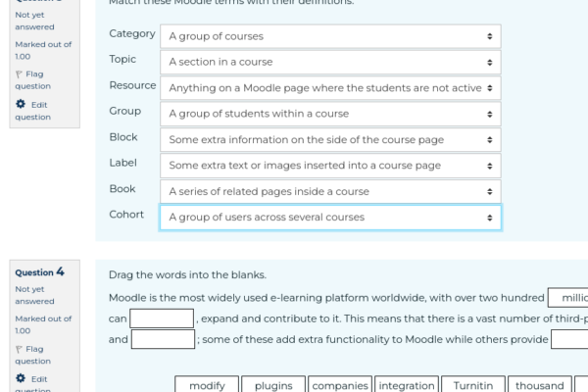Click the 'Resource' term label
The width and height of the screenshot is (588, 392).
pos(132,85)
